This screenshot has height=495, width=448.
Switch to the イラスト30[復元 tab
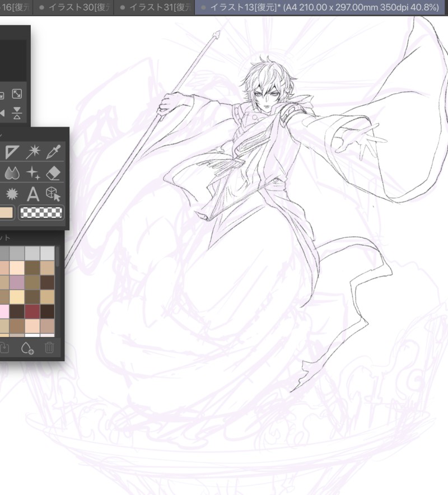pyautogui.click(x=74, y=7)
